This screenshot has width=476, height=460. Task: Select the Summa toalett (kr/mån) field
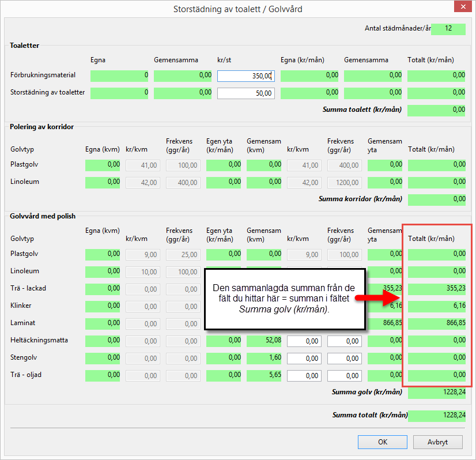[436, 110]
